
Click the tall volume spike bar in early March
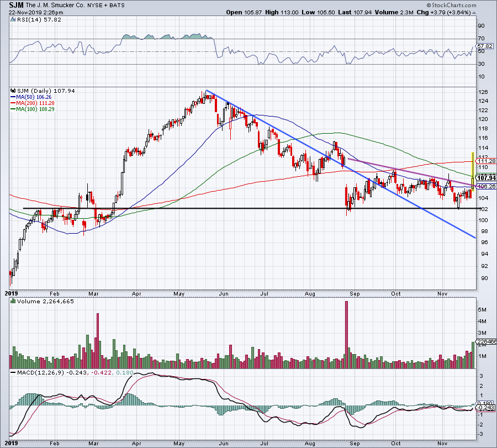98,340
